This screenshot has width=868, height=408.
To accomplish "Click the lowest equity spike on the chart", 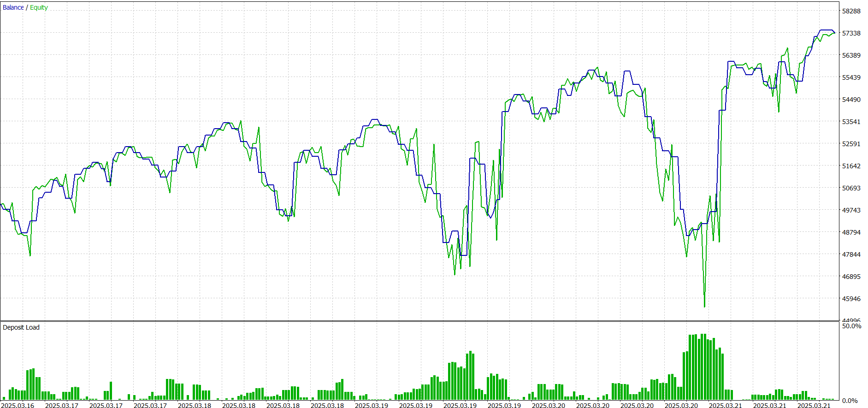I will pos(704,306).
